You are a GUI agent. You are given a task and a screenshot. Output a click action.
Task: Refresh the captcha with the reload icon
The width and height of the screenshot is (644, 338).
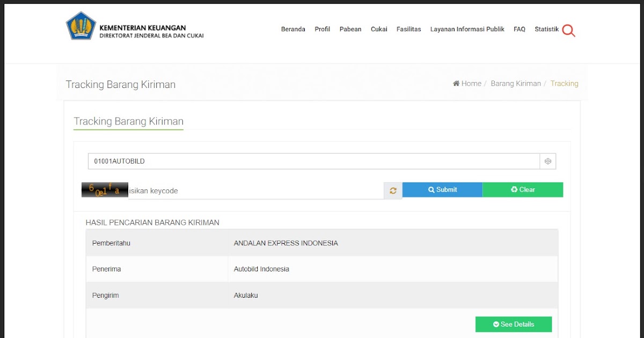pyautogui.click(x=392, y=190)
